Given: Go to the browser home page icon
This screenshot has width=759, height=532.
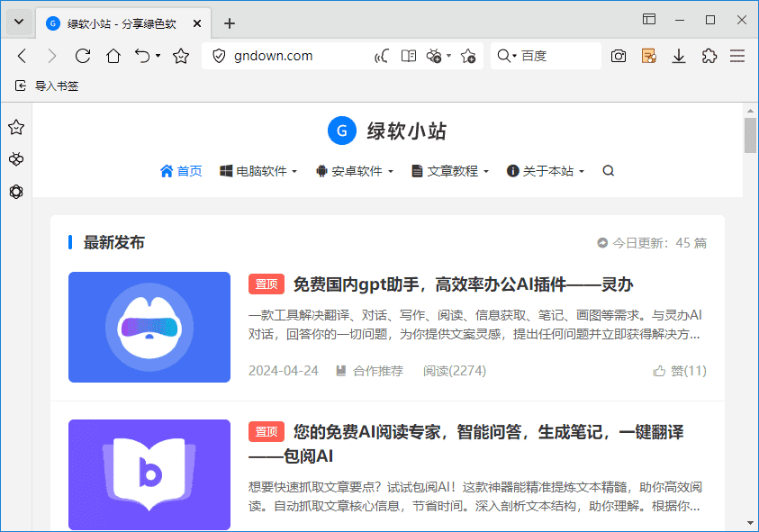Looking at the screenshot, I should tap(113, 56).
